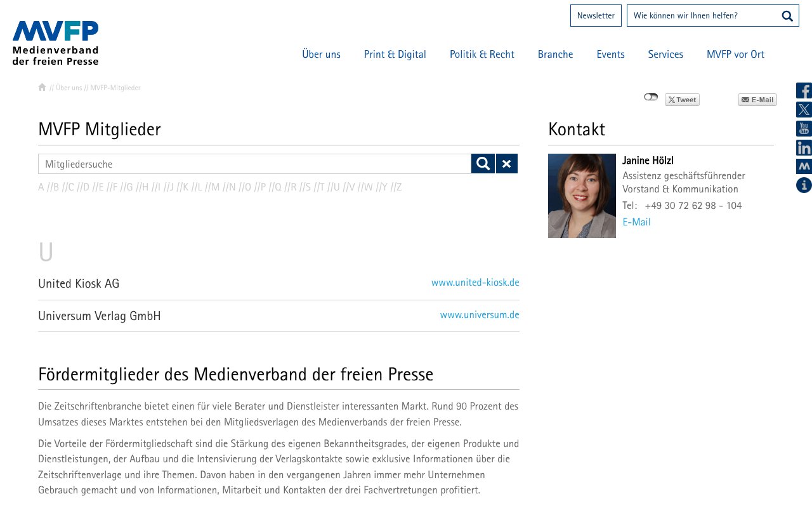This screenshot has width=812, height=508.
Task: Trigger the header search magnifier icon
Action: 787,15
